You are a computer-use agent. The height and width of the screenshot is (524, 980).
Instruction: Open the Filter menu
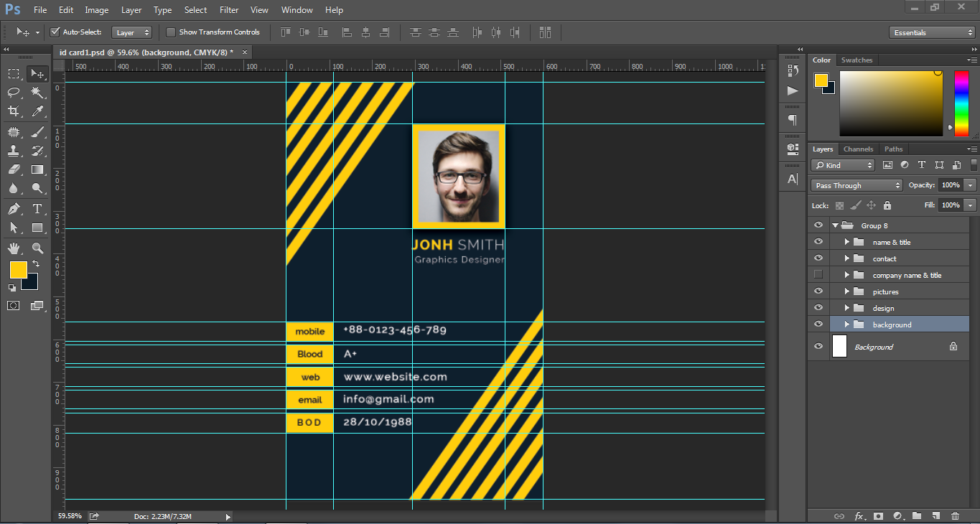(229, 10)
